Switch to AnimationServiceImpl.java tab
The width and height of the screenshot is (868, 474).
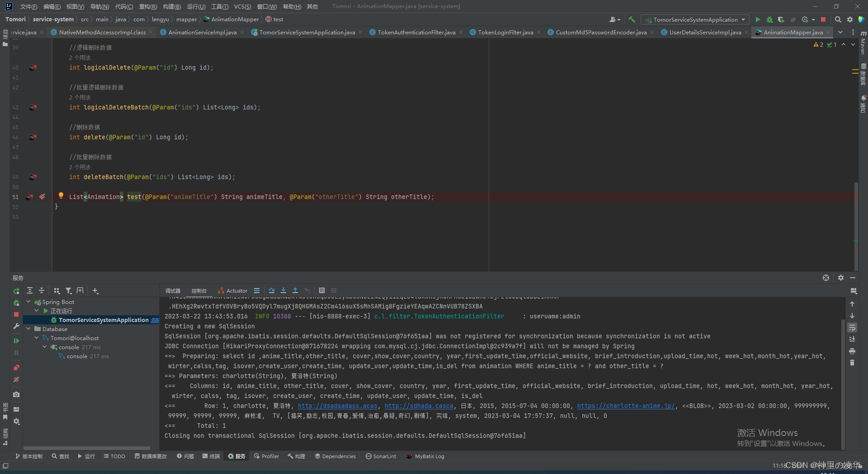(202, 32)
